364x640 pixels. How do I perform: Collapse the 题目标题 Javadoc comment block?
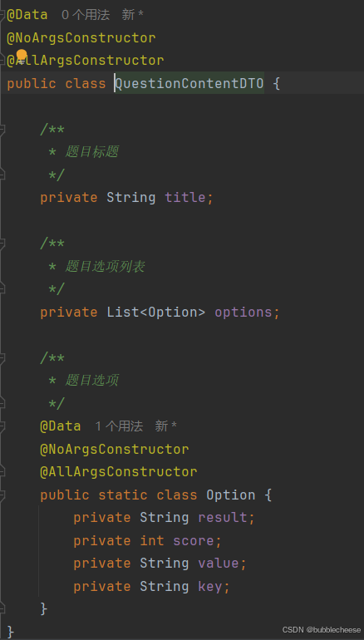click(2, 130)
